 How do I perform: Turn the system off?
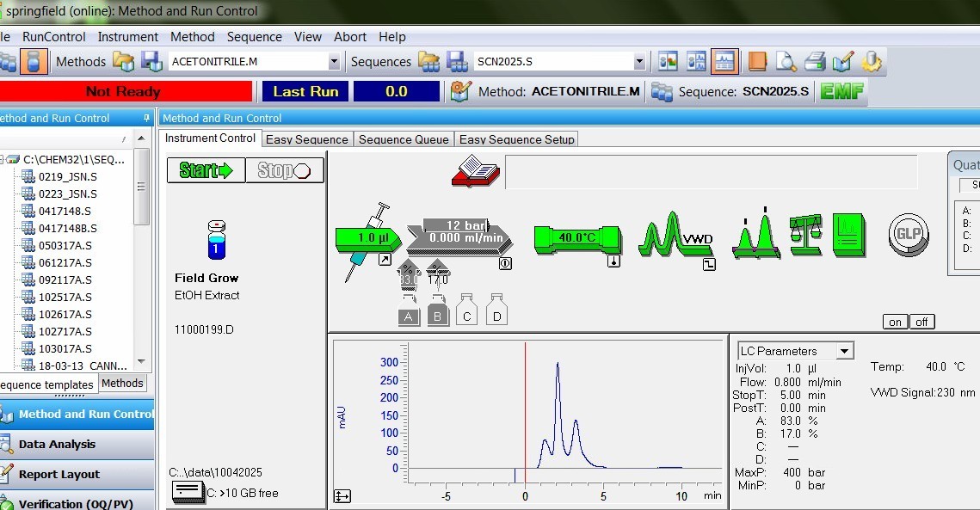921,322
